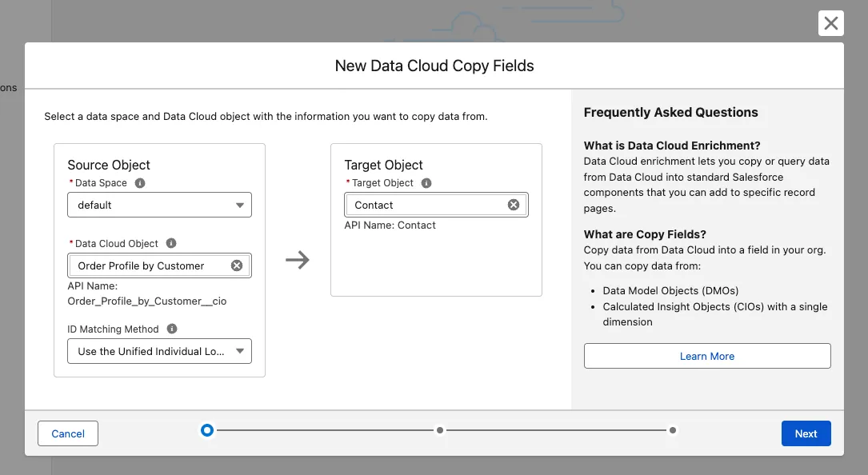Click the arrow between source and target
Image resolution: width=868 pixels, height=475 pixels.
click(x=298, y=260)
